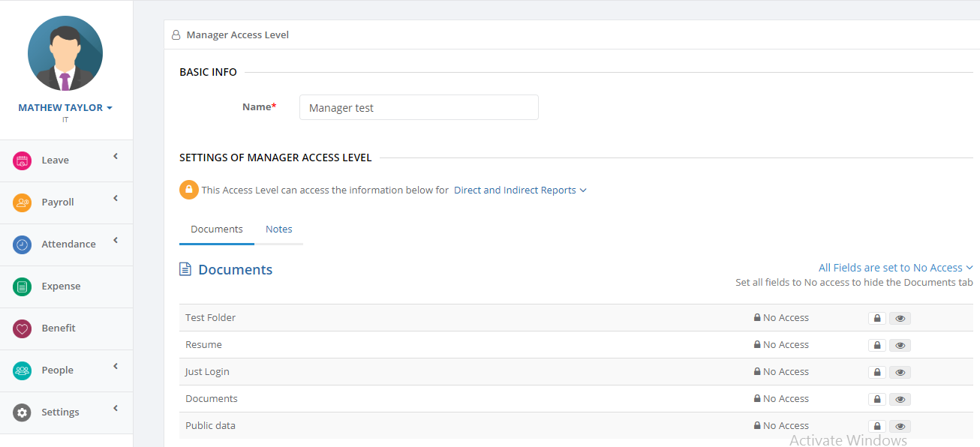Select the Attendance clock icon
Screen dimensions: 980x447
pyautogui.click(x=23, y=244)
